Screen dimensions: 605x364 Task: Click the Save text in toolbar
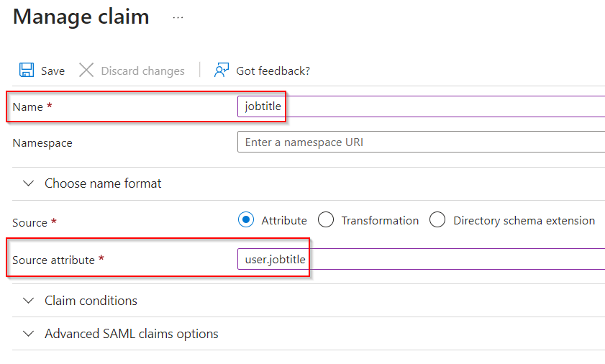pyautogui.click(x=53, y=71)
